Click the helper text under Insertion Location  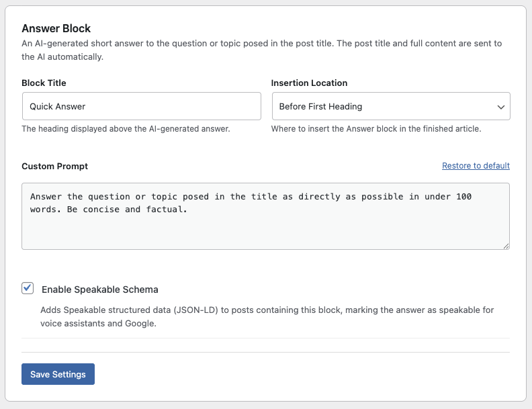click(376, 129)
